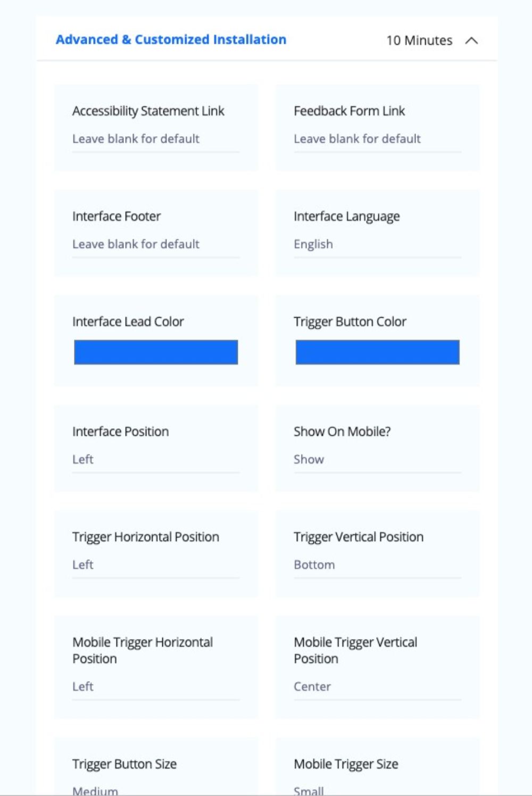Screen dimensions: 532x796
Task: Click the Interface Footer text field
Action: click(x=156, y=244)
